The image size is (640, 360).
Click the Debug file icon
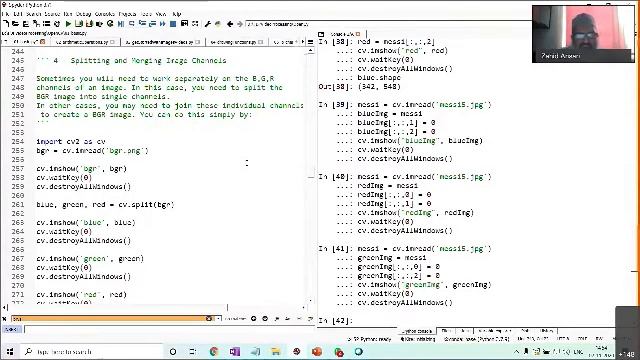[x=121, y=24]
